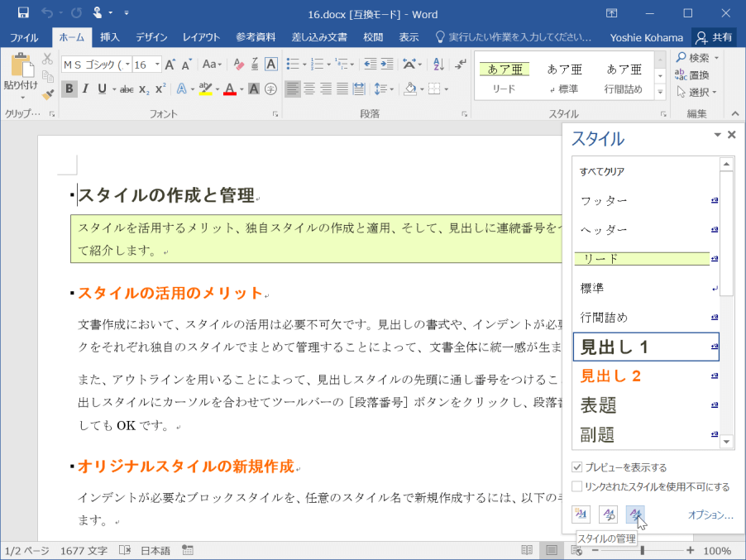Open the font size dropdown
The height and width of the screenshot is (560, 746).
coord(157,65)
